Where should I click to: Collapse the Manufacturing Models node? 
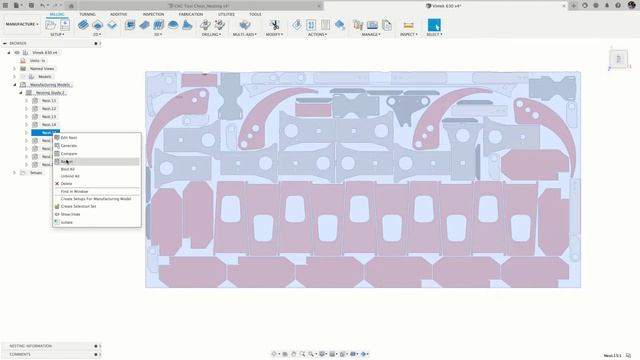click(15, 85)
